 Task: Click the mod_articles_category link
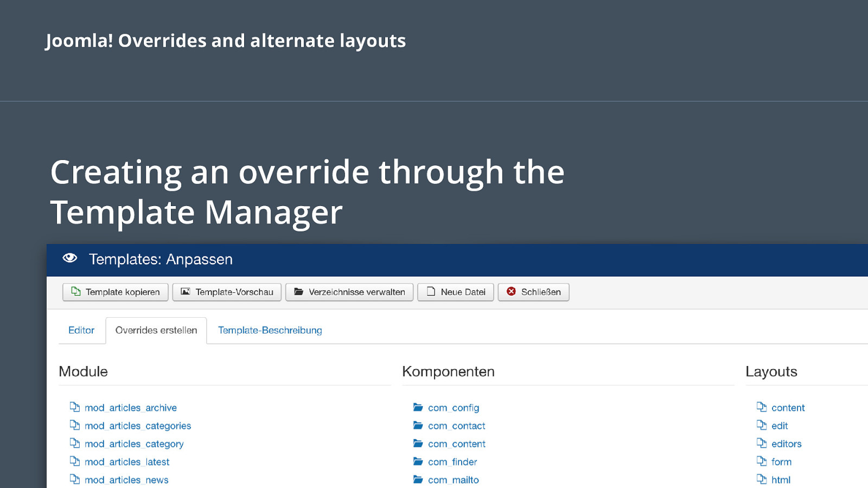coord(134,444)
